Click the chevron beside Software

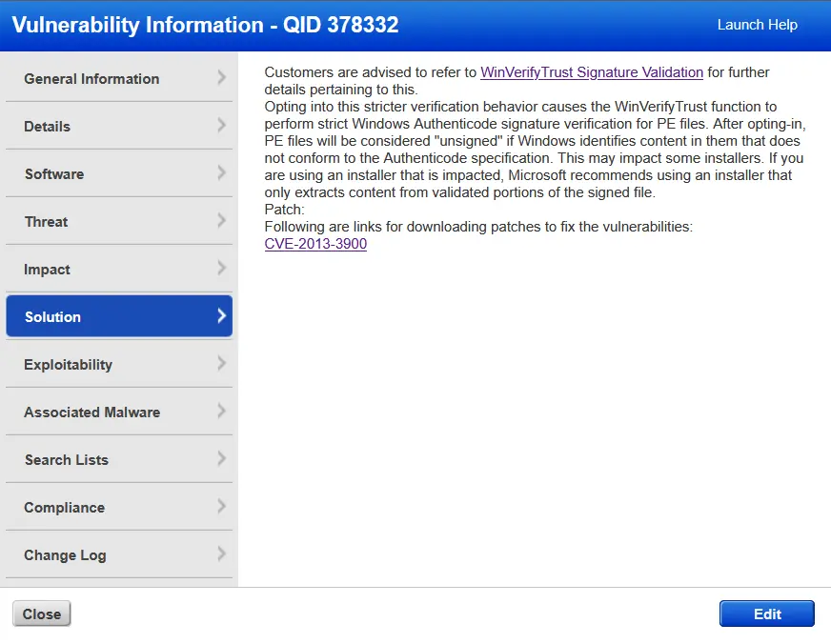click(221, 173)
